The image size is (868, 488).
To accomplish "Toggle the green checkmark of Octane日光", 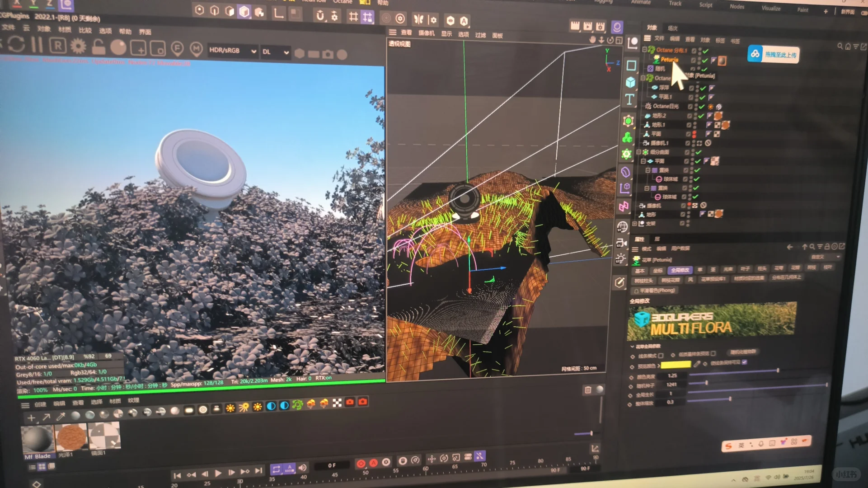I will click(702, 107).
